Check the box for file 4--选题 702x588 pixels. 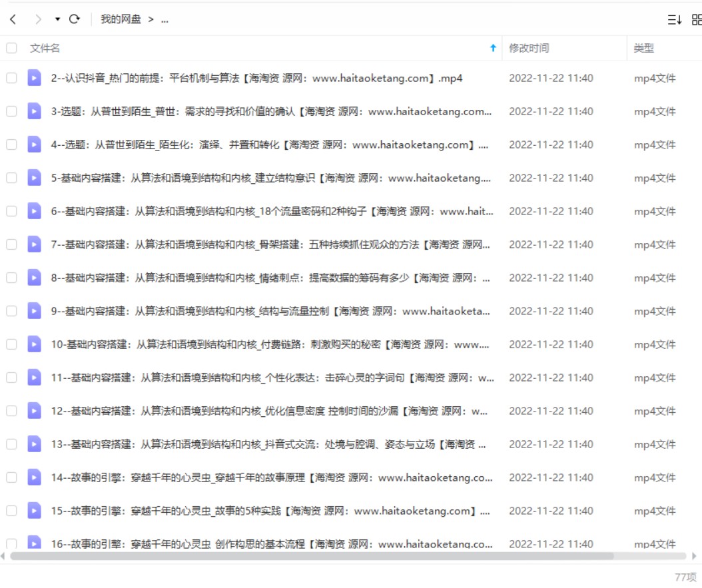point(11,145)
